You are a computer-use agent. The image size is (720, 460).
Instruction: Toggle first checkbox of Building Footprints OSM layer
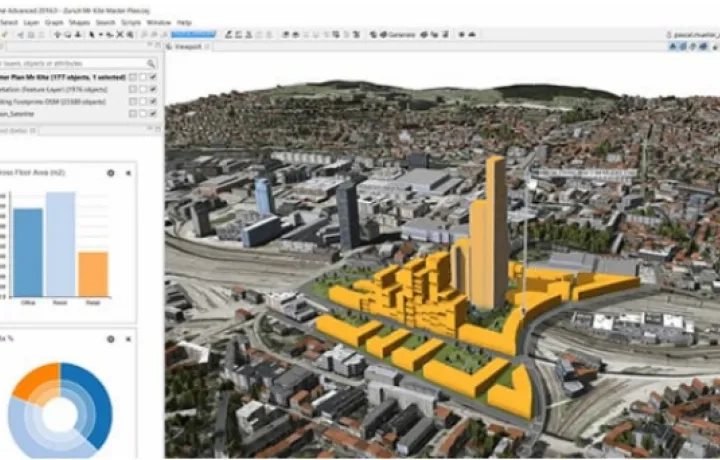[133, 101]
